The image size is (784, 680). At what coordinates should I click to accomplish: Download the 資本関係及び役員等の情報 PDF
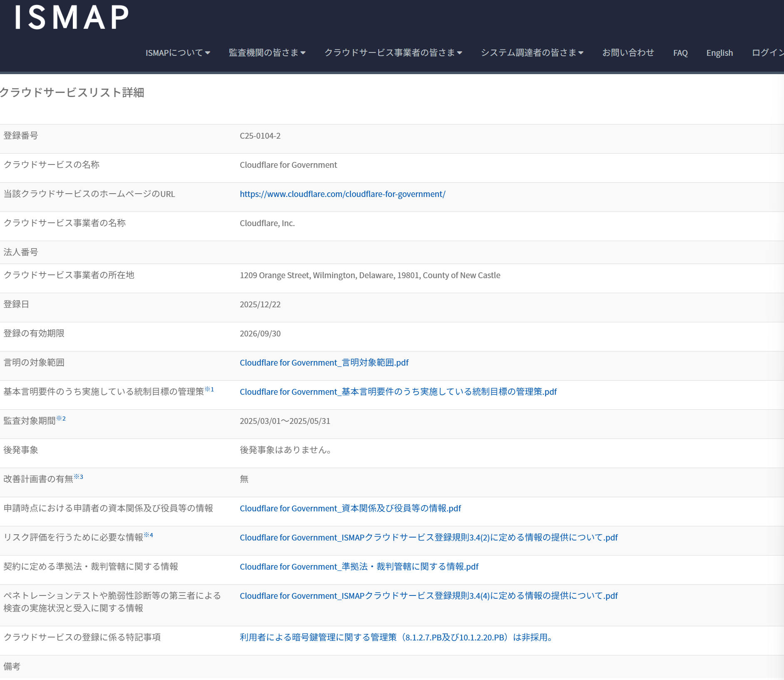350,508
